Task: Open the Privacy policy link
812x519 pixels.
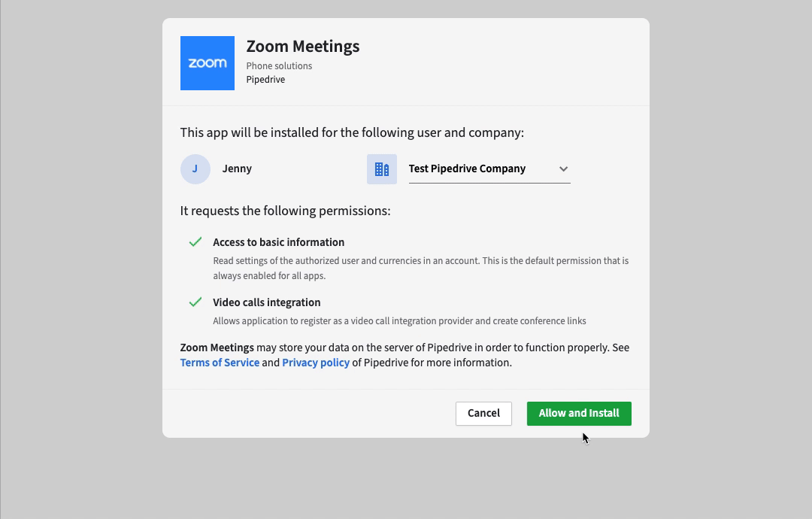Action: (316, 363)
